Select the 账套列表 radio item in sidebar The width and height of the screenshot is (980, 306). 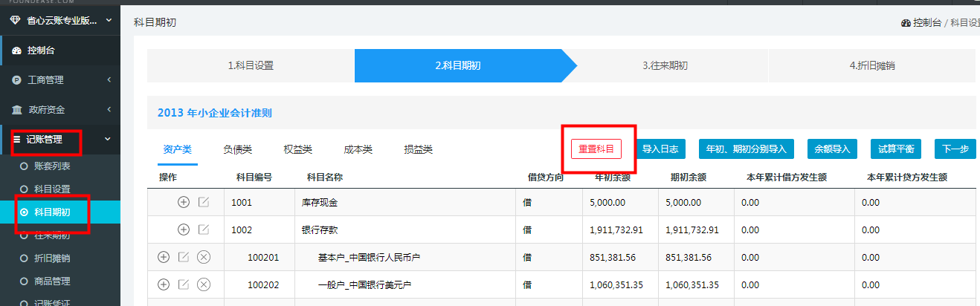(x=24, y=166)
